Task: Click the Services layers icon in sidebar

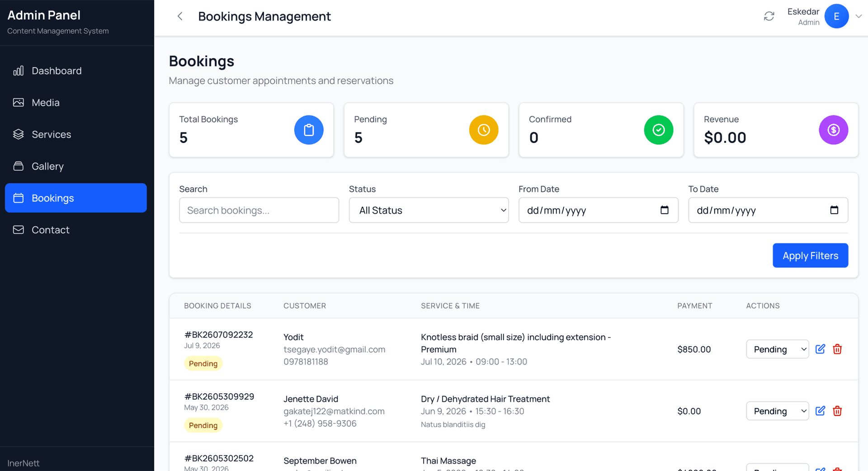Action: tap(19, 134)
